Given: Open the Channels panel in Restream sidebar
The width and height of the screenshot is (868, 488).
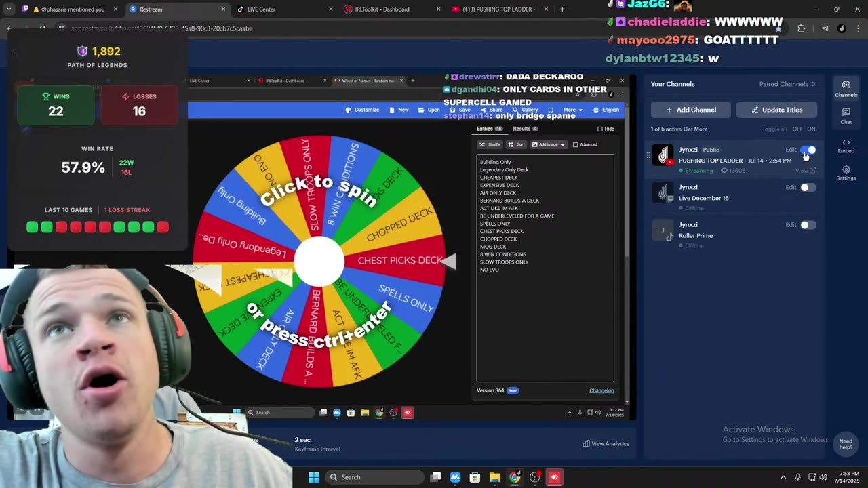Looking at the screenshot, I should point(846,89).
